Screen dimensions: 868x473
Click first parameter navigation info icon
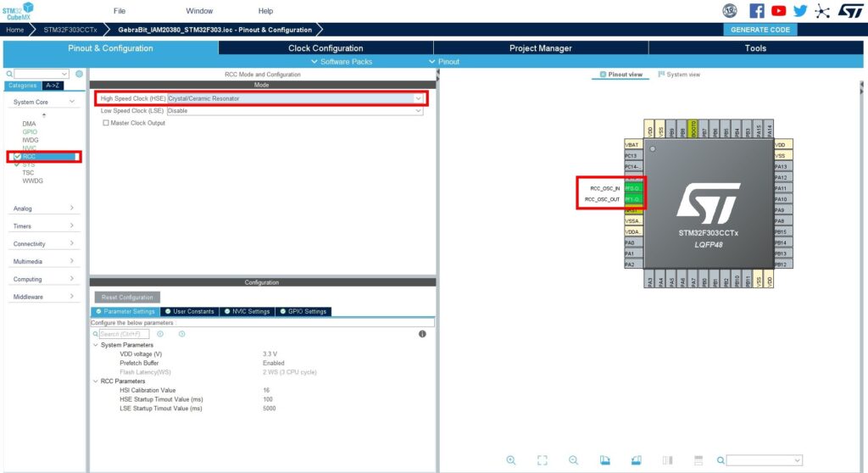pyautogui.click(x=160, y=334)
